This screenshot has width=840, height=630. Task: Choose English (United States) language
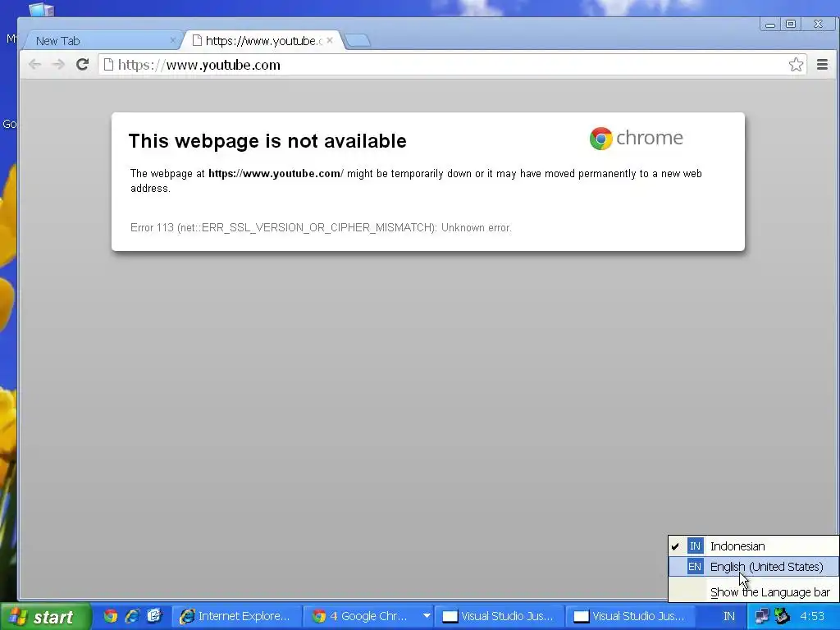(x=754, y=566)
